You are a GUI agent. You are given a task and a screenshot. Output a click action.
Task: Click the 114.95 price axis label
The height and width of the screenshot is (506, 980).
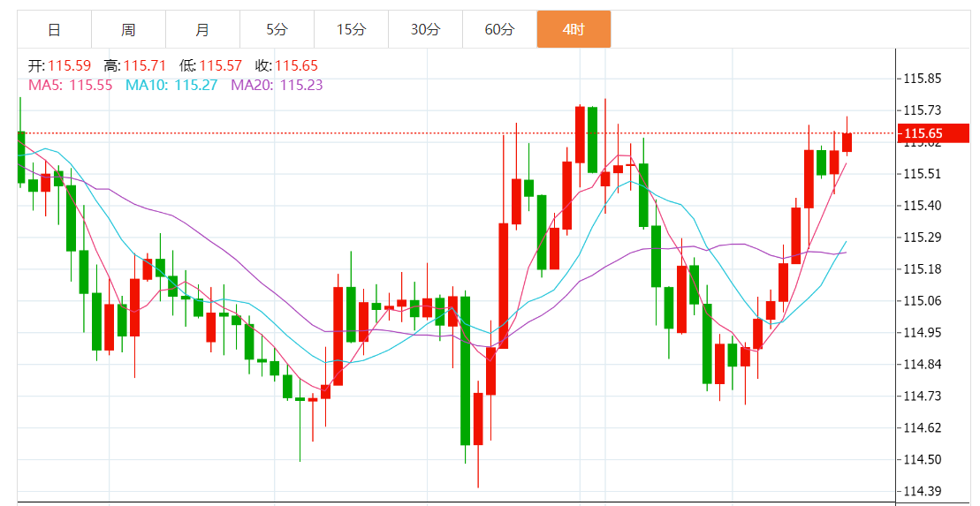(922, 332)
